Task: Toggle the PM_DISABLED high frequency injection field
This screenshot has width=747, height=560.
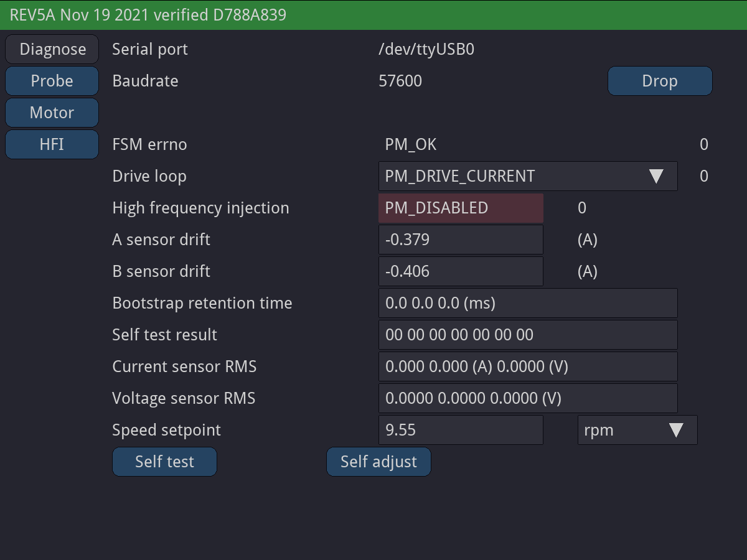Action: pos(461,208)
